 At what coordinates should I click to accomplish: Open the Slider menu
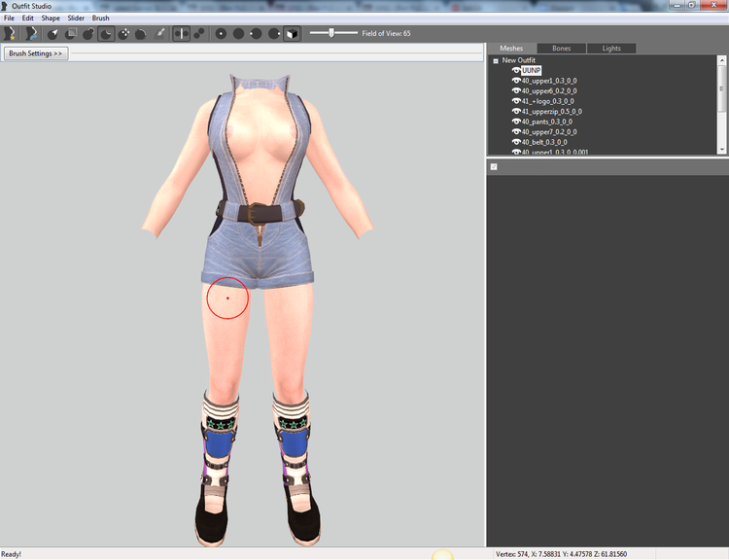(76, 18)
